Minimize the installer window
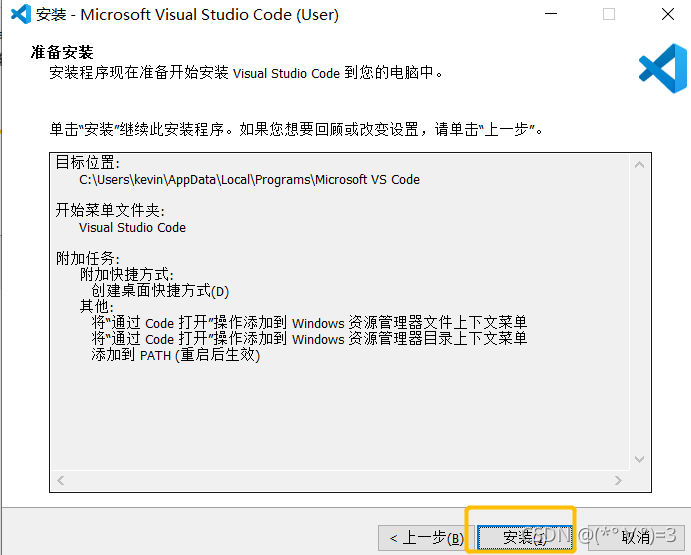Image resolution: width=691 pixels, height=555 pixels. (551, 14)
